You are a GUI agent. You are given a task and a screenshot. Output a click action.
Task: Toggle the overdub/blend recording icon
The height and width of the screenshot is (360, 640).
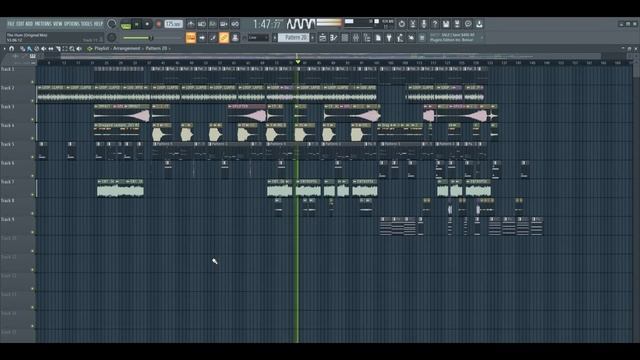click(x=224, y=24)
